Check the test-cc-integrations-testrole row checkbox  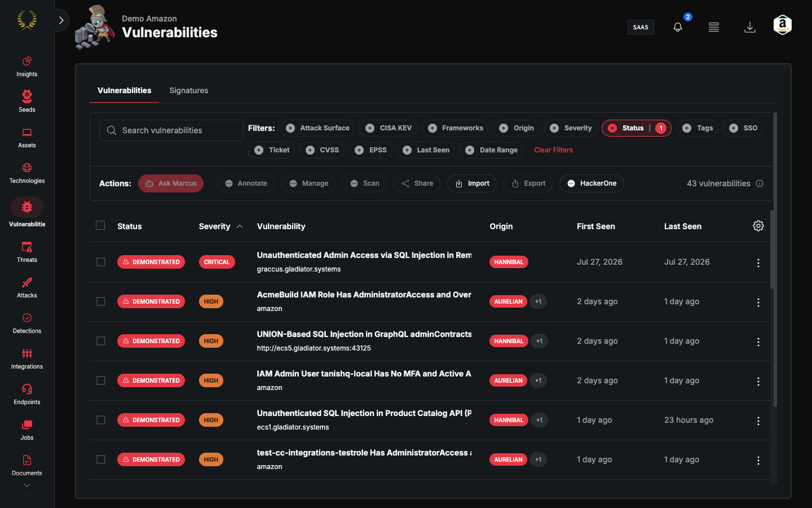tap(101, 459)
